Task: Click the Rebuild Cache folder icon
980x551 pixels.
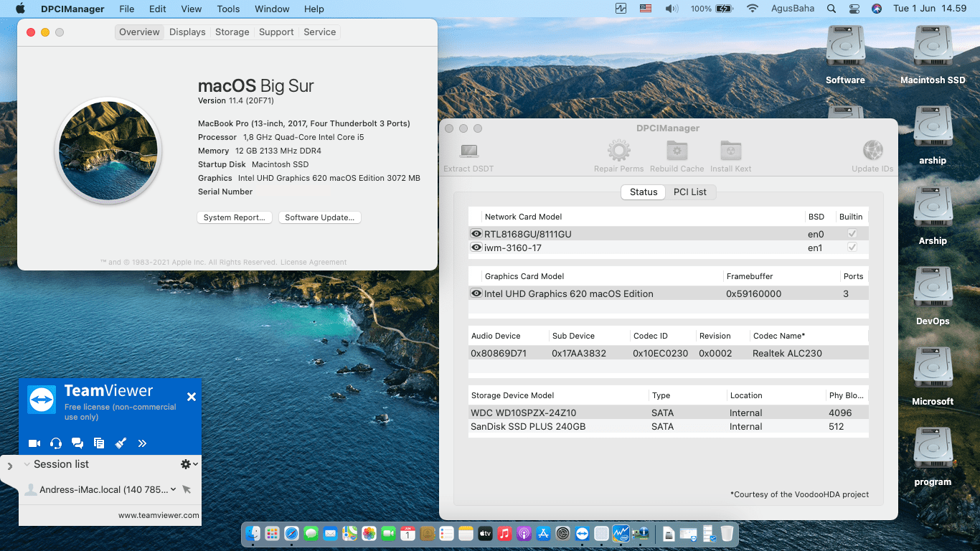Action: pyautogui.click(x=677, y=151)
